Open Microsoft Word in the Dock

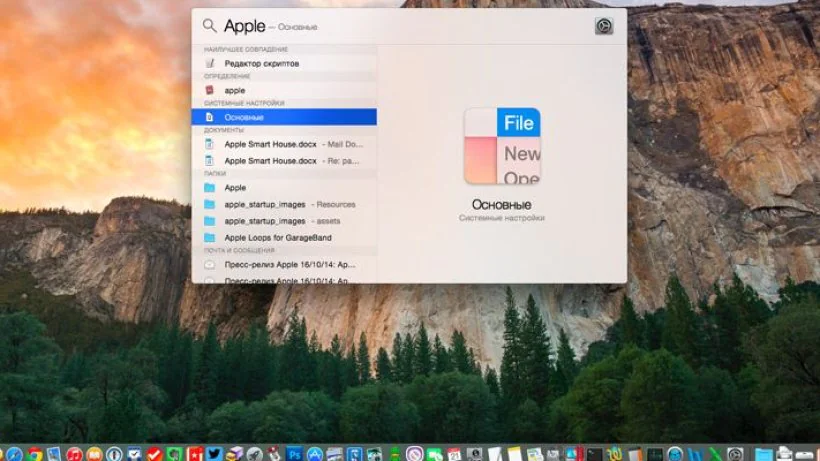[x=695, y=454]
